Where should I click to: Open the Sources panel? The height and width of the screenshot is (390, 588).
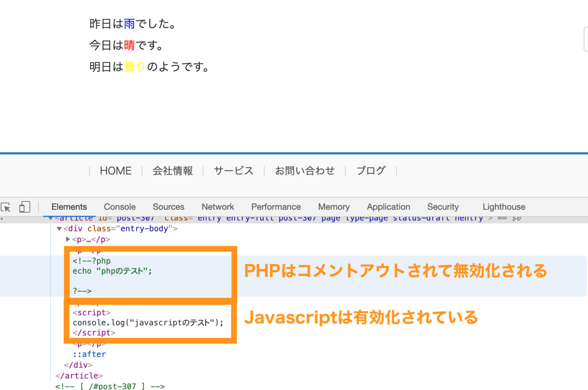[x=168, y=207]
